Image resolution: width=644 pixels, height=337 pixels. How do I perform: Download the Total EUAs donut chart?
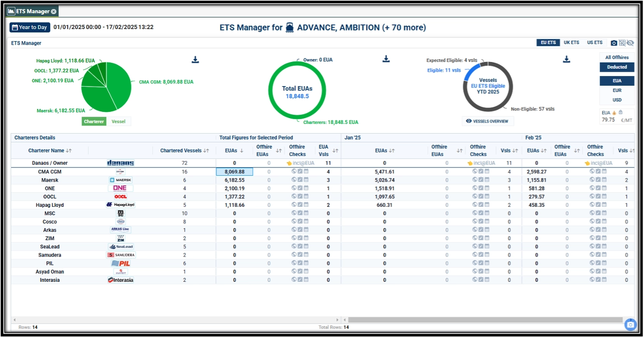click(386, 59)
